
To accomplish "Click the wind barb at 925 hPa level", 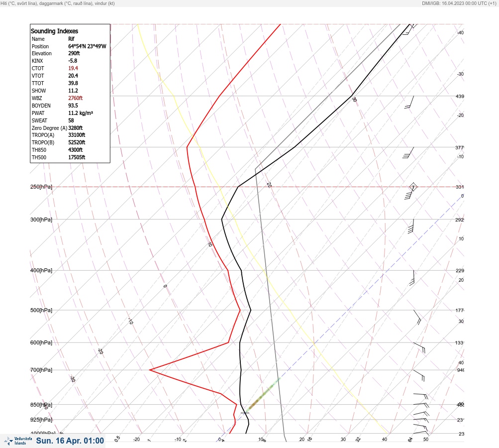I will [421, 420].
